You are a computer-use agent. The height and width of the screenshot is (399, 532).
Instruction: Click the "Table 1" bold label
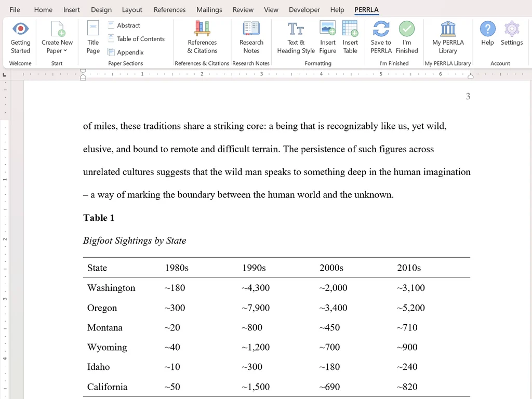coord(99,218)
